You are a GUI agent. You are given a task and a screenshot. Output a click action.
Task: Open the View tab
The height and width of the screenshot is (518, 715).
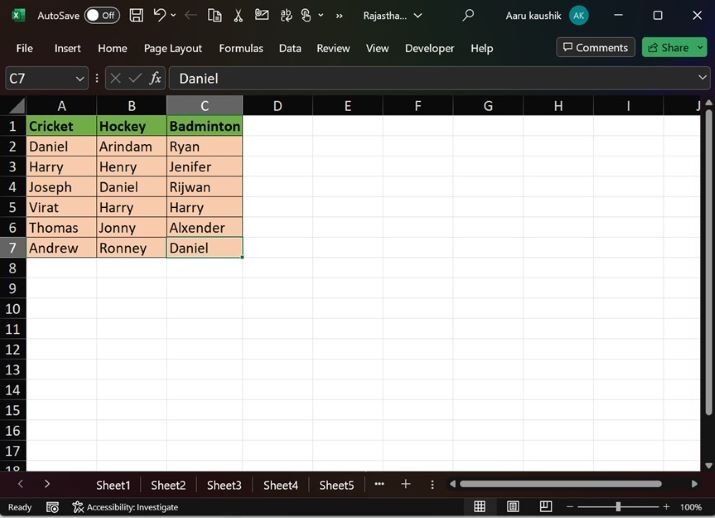pyautogui.click(x=377, y=48)
